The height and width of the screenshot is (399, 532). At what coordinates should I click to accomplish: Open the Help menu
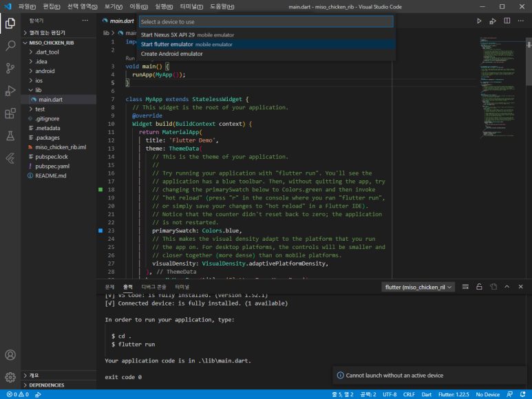[222, 6]
